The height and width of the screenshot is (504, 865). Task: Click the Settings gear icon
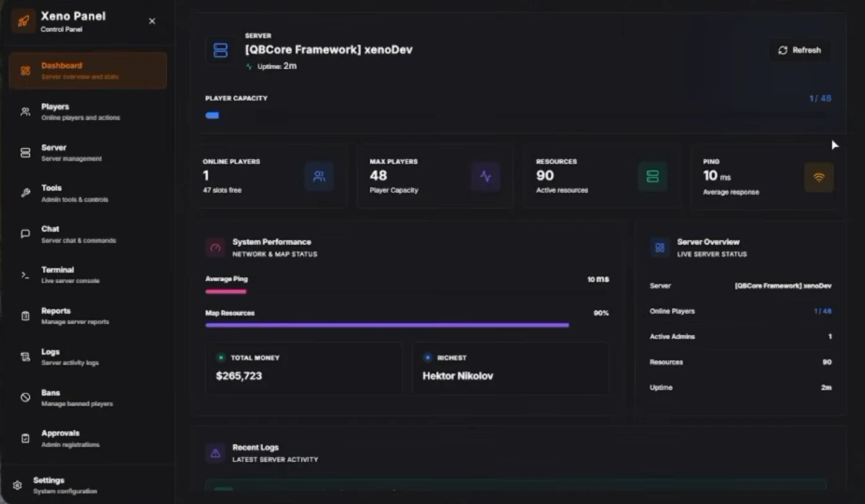click(17, 485)
